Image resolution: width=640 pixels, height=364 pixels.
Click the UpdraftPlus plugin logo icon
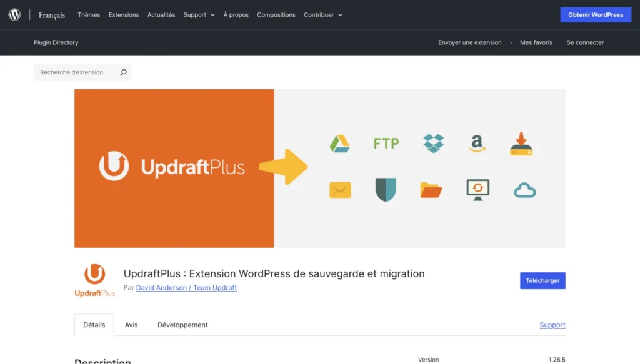(x=95, y=280)
